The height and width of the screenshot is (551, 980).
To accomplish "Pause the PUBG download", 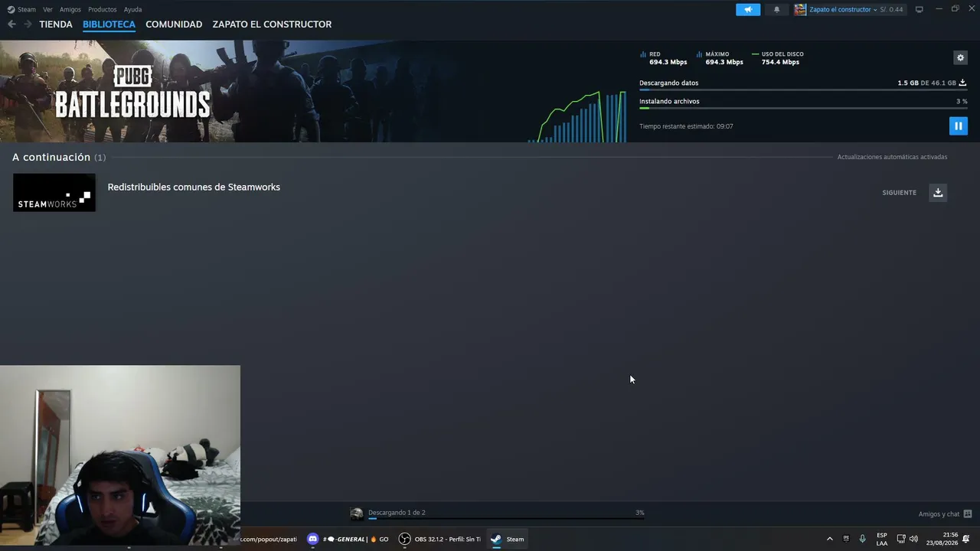I will 958,126.
